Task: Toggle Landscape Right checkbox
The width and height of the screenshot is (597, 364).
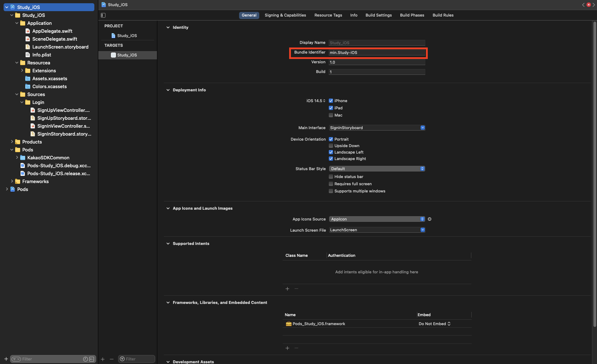Action: click(x=331, y=159)
